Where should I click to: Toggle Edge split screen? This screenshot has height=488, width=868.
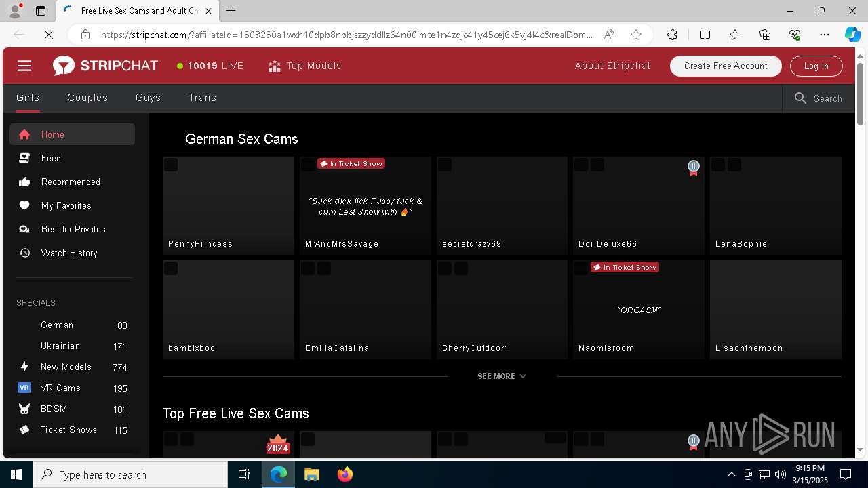coord(705,35)
